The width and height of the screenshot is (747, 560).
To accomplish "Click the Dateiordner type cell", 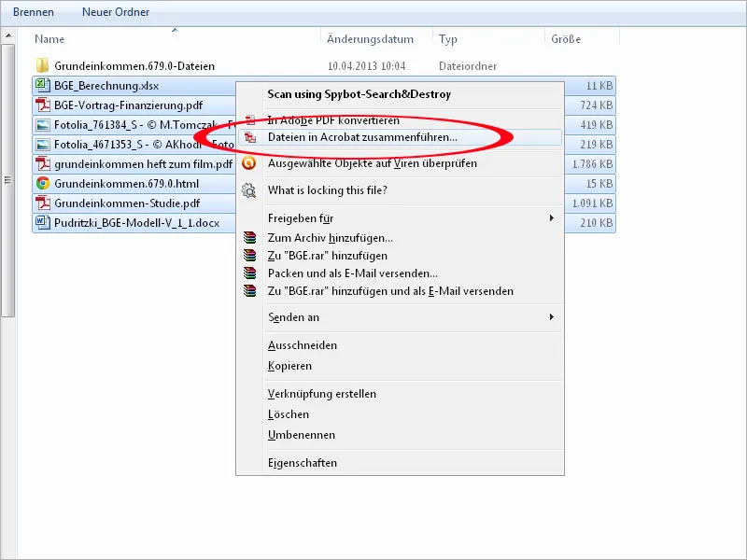I will click(468, 66).
